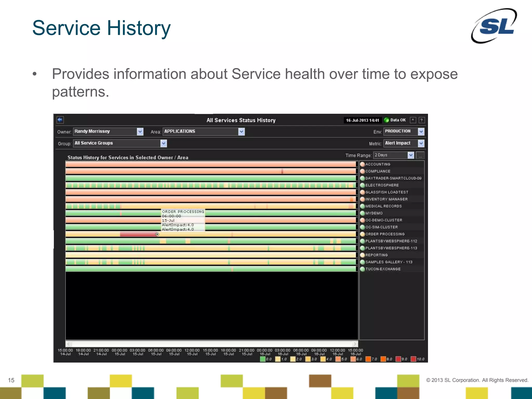532x399 pixels.
Task: Open the Owner dropdown Randy Morrissey
Action: pyautogui.click(x=140, y=132)
